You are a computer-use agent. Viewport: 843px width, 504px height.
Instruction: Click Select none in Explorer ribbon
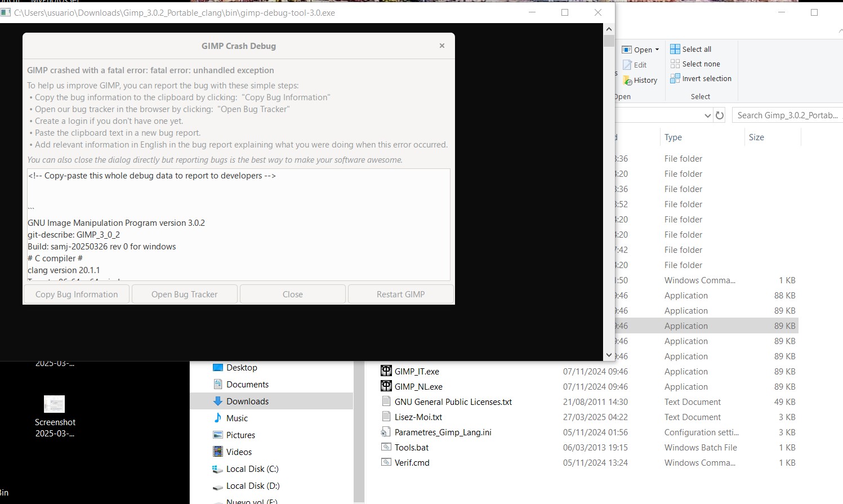pos(695,64)
